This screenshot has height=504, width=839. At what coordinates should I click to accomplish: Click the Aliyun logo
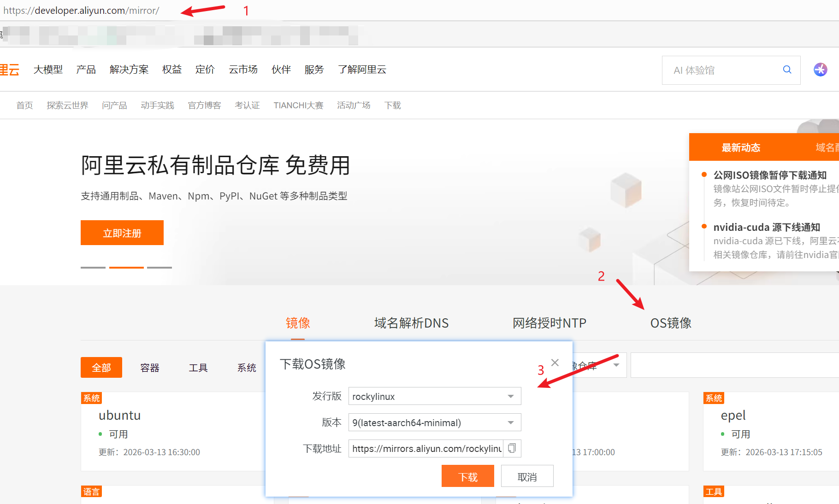[9, 70]
